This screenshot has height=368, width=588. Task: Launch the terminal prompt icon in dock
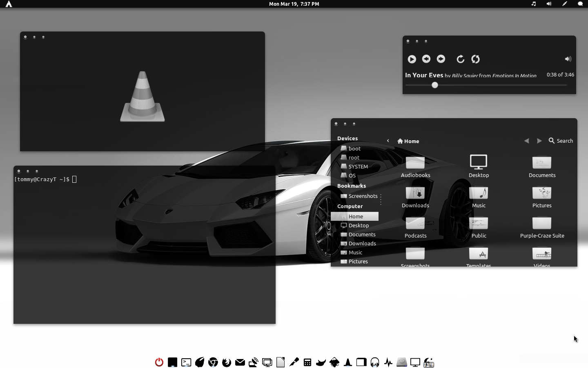pyautogui.click(x=186, y=362)
